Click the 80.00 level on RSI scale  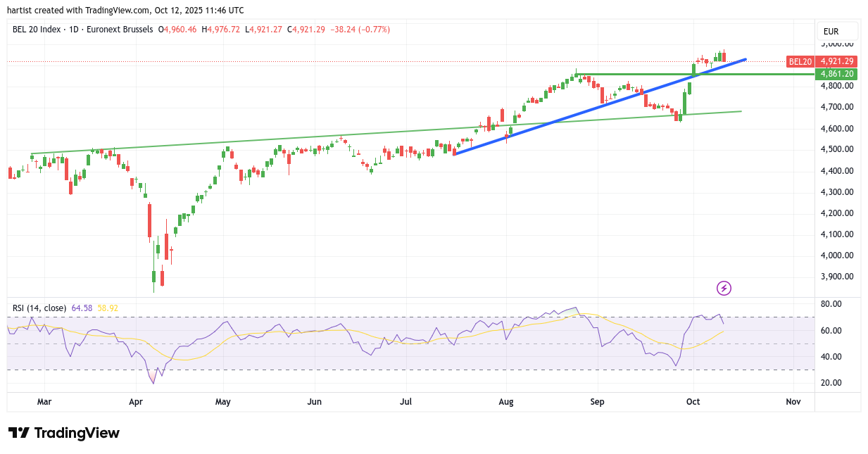point(833,304)
